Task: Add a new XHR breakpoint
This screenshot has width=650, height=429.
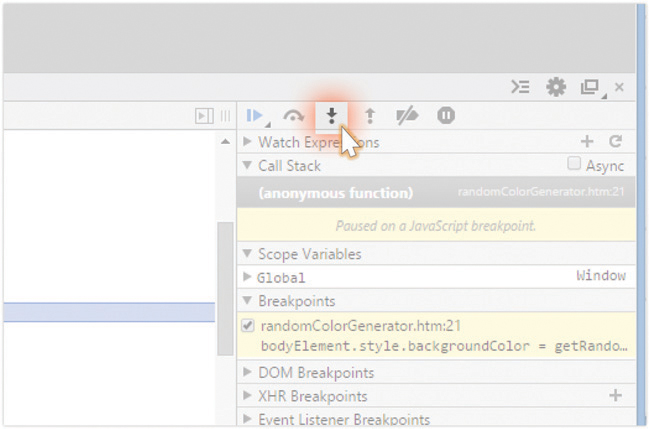Action: (616, 396)
